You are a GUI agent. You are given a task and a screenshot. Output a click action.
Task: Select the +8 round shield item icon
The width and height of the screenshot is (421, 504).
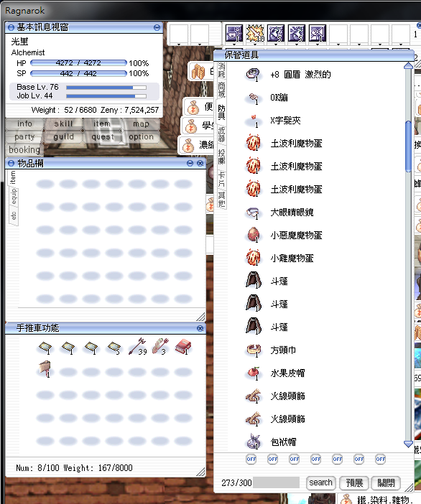(253, 75)
